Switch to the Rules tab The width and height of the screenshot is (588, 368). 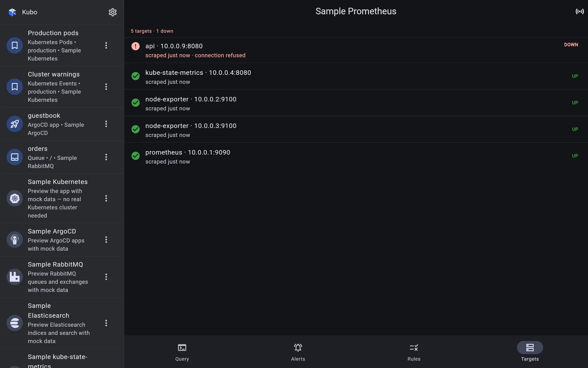(x=414, y=352)
